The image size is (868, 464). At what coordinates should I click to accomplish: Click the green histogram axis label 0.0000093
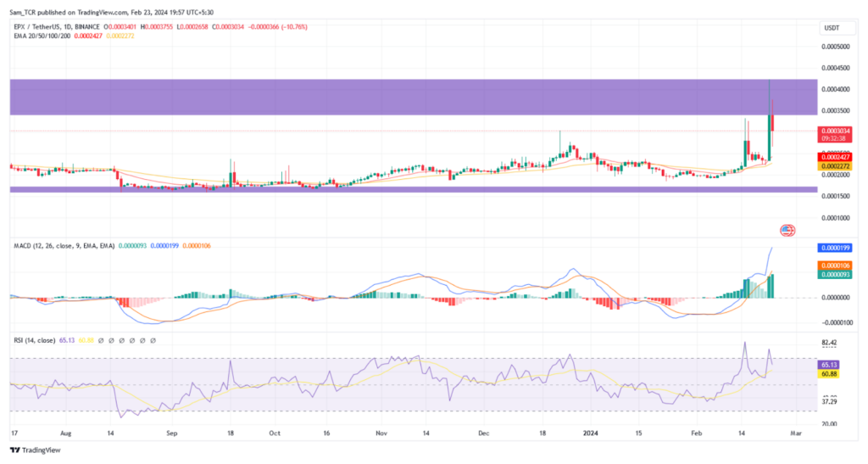click(834, 274)
